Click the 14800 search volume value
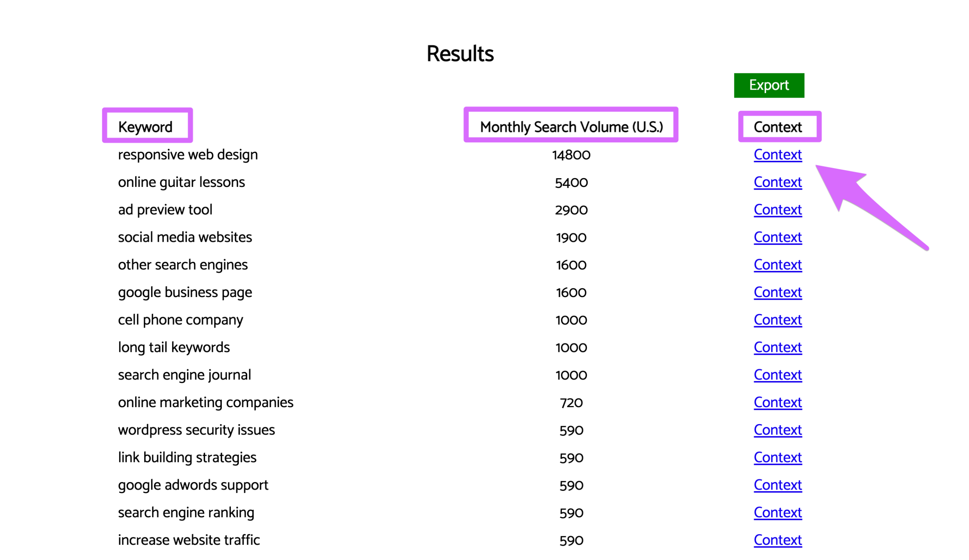 coord(571,155)
